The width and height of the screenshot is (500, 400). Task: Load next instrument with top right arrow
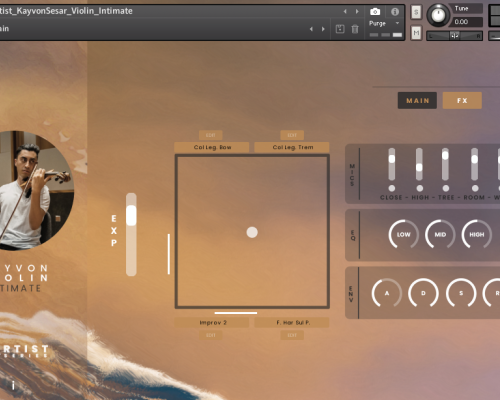pyautogui.click(x=357, y=11)
